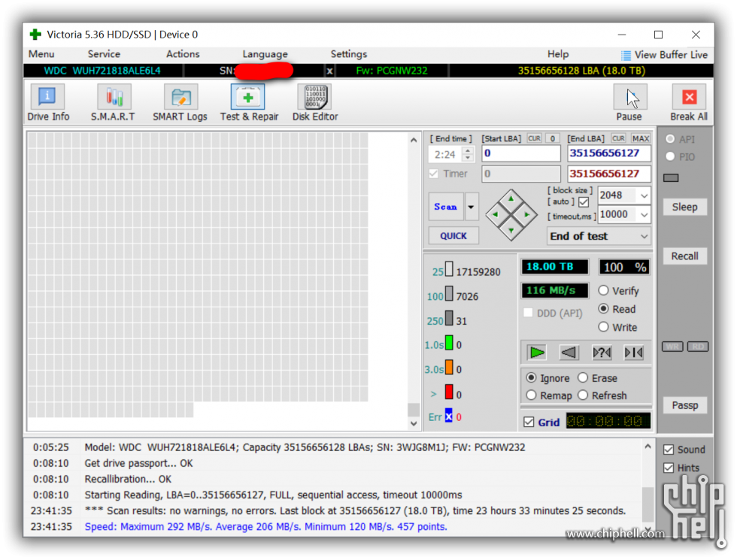This screenshot has width=737, height=560.
Task: Click the left arrow of navigation diamond
Action: 495,215
